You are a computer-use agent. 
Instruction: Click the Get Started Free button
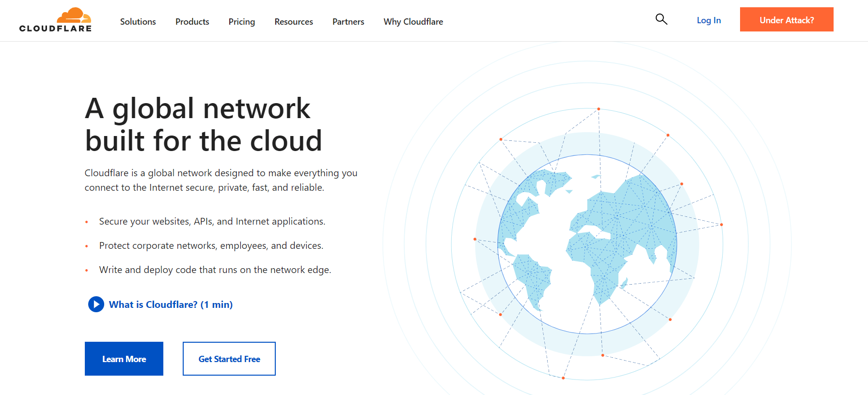point(229,359)
